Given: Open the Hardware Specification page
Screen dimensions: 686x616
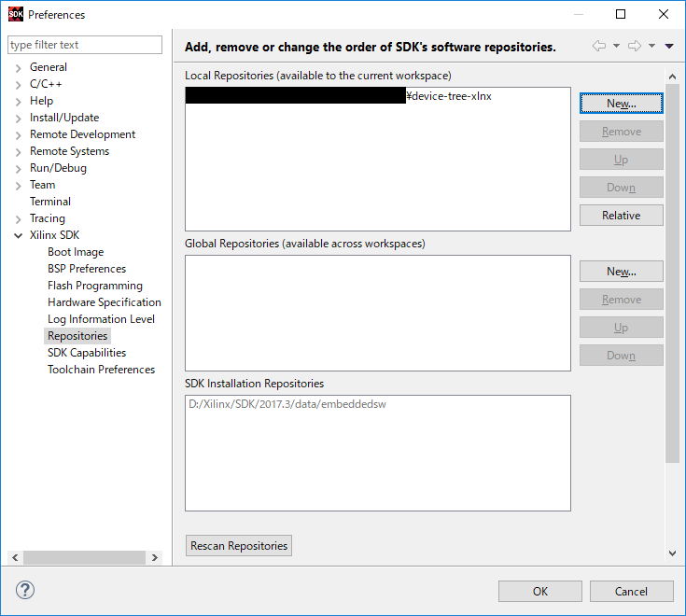Looking at the screenshot, I should (105, 302).
